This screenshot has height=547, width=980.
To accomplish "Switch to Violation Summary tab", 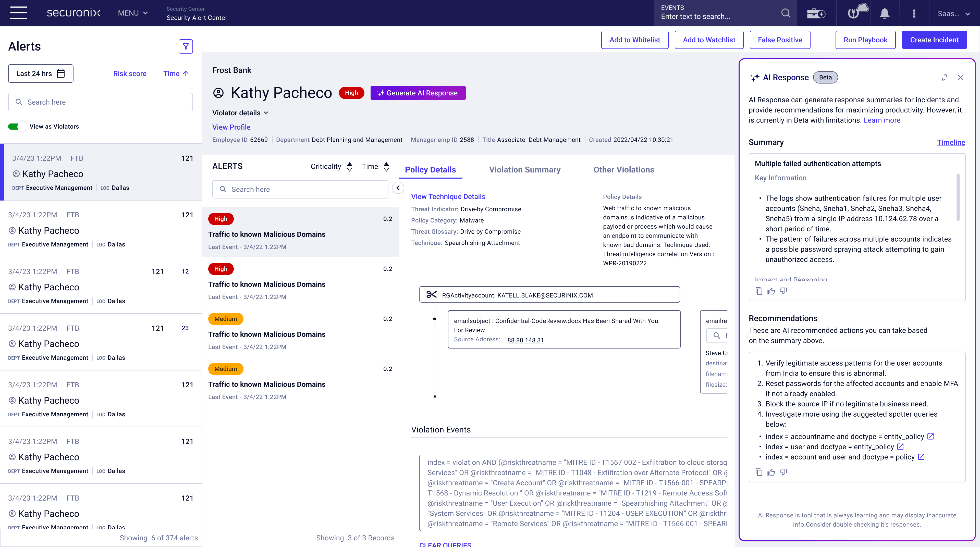I will 525,170.
